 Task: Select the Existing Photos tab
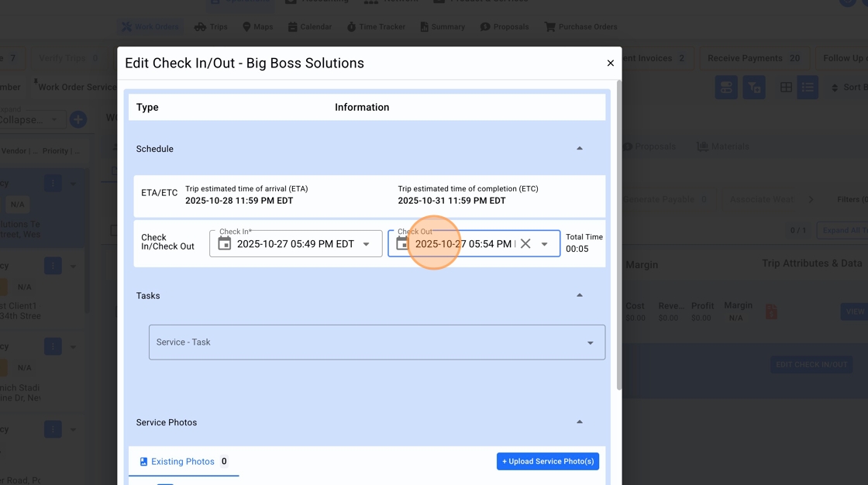(x=184, y=461)
